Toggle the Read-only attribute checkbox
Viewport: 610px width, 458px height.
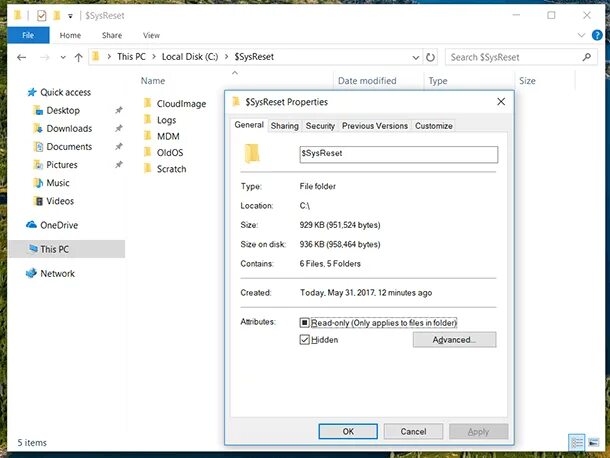click(x=305, y=323)
